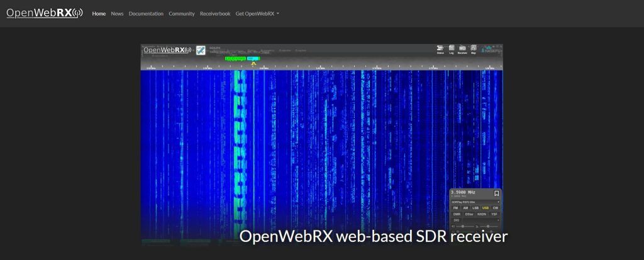Open the Home page link

pyautogui.click(x=99, y=14)
